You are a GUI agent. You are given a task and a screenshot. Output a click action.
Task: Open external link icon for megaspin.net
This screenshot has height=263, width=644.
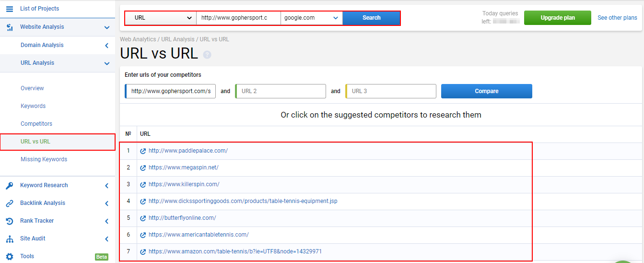pos(143,167)
